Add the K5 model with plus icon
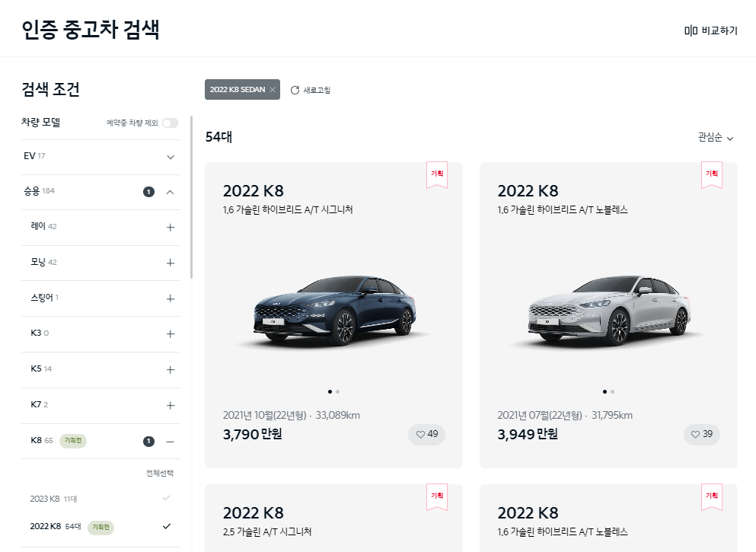This screenshot has height=552, width=756. coord(171,370)
